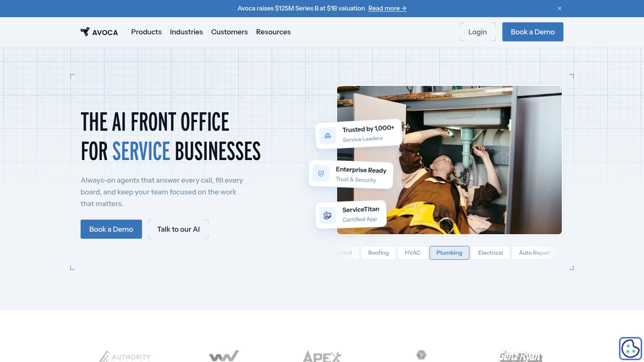Click the hard hat icon on Trusted card
644x362 pixels.
(327, 136)
